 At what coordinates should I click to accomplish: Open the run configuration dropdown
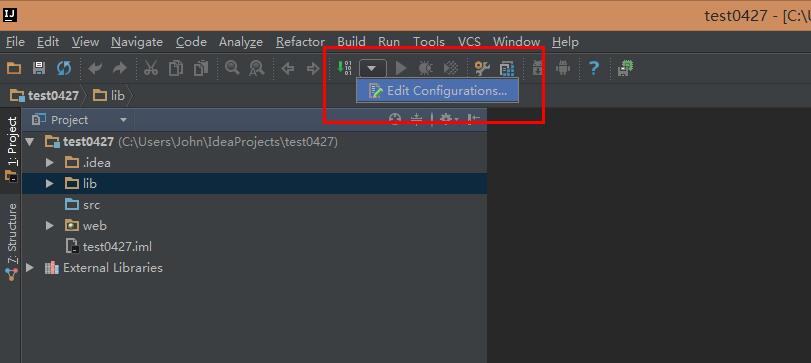(x=373, y=68)
